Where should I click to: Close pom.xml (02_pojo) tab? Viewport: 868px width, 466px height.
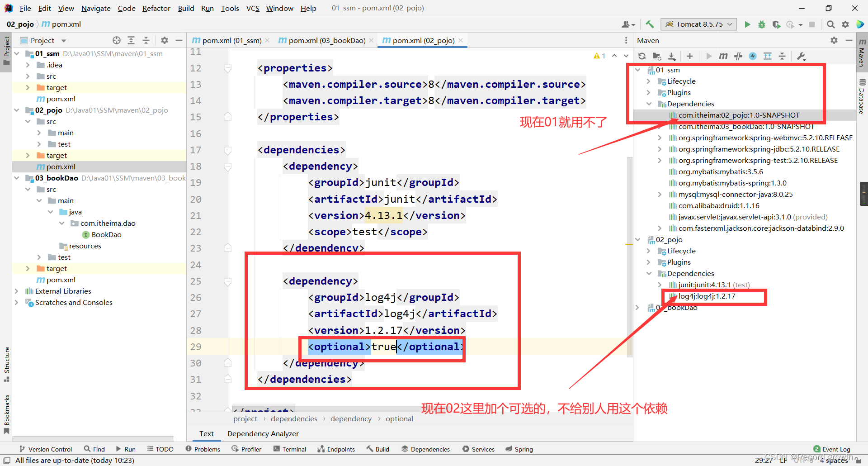461,40
